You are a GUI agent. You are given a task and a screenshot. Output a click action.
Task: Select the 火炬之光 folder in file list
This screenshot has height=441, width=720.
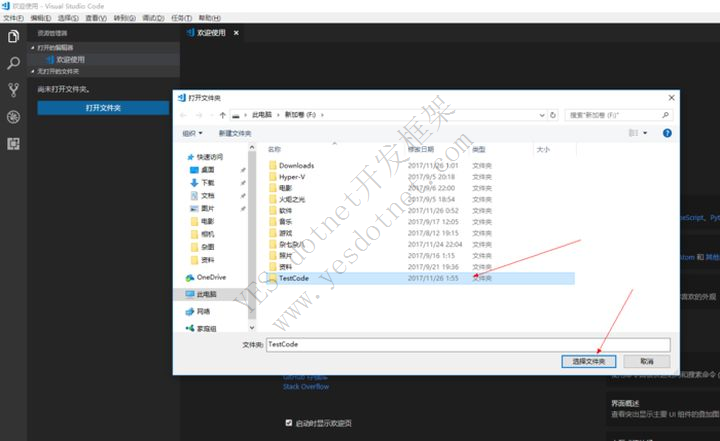pos(287,199)
